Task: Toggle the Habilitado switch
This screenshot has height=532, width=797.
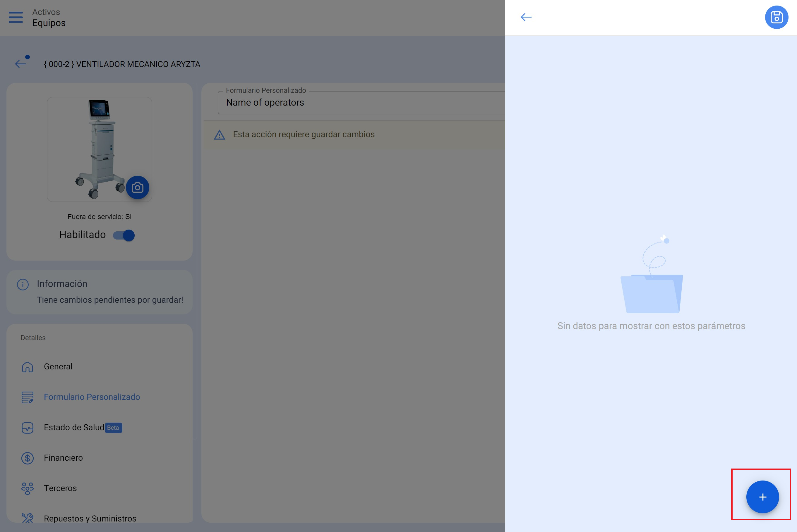Action: click(124, 235)
